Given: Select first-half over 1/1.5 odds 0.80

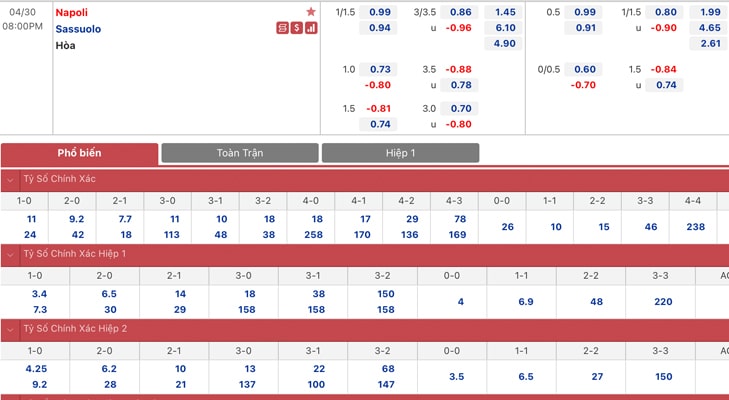Looking at the screenshot, I should [664, 12].
